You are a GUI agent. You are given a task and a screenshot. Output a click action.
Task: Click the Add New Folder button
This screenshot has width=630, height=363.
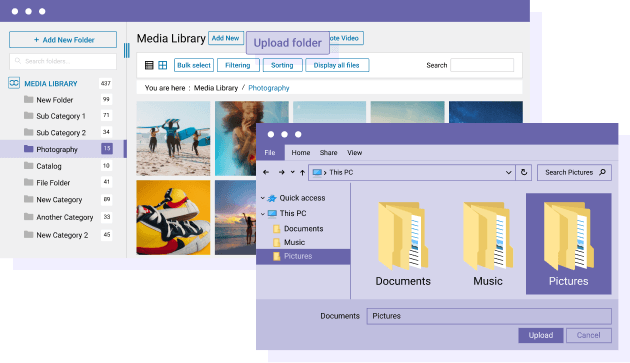coord(63,40)
